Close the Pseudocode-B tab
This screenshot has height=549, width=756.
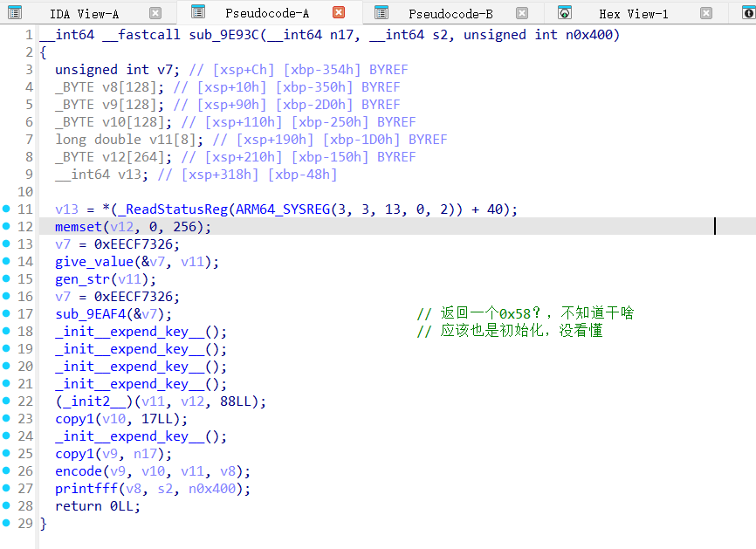tap(522, 13)
